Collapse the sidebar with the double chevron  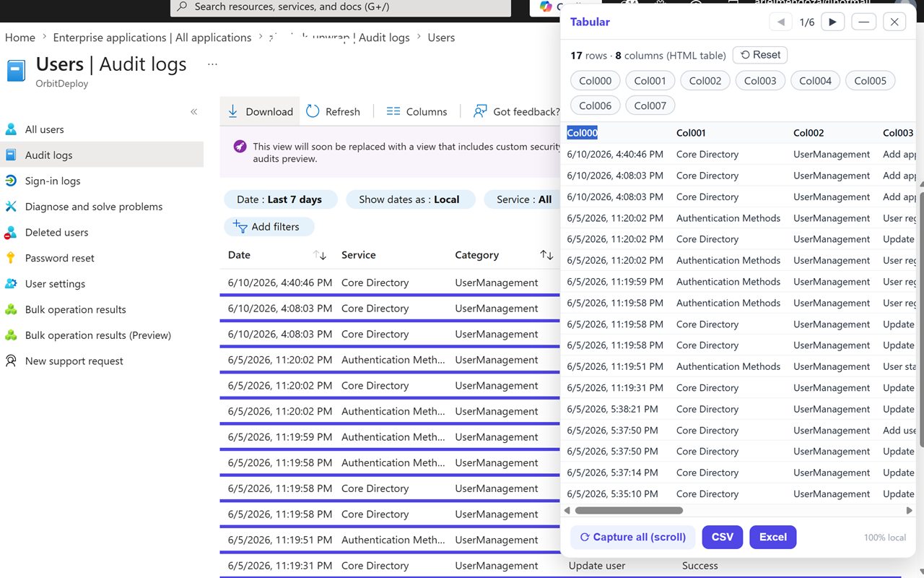[193, 111]
